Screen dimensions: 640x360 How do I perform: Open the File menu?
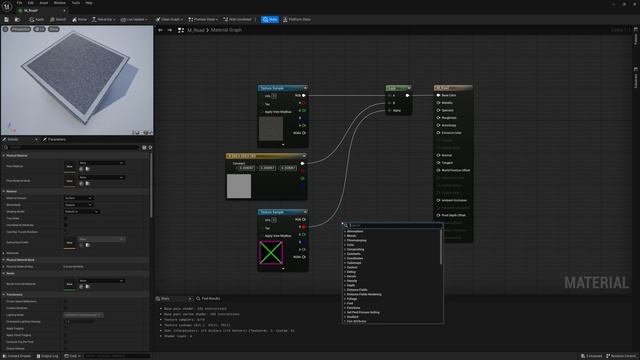[x=19, y=3]
